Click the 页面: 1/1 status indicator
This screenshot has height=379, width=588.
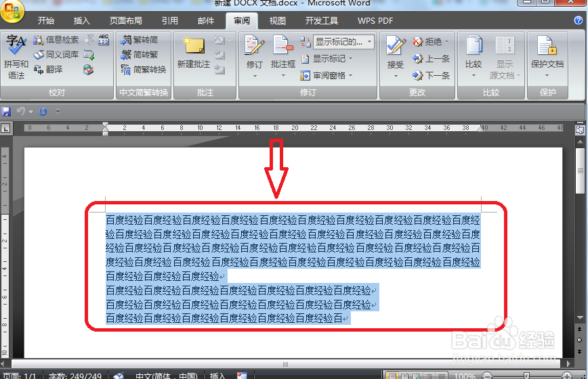pos(20,376)
